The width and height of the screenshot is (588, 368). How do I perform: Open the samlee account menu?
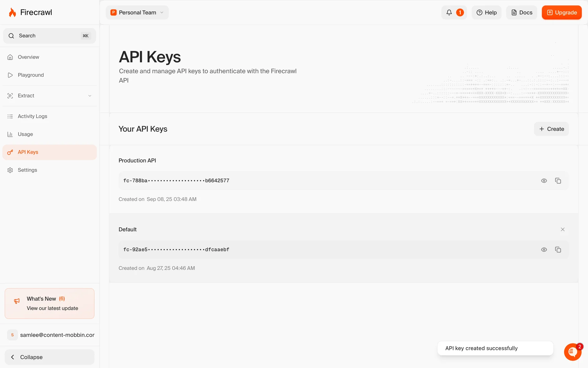[x=51, y=335]
